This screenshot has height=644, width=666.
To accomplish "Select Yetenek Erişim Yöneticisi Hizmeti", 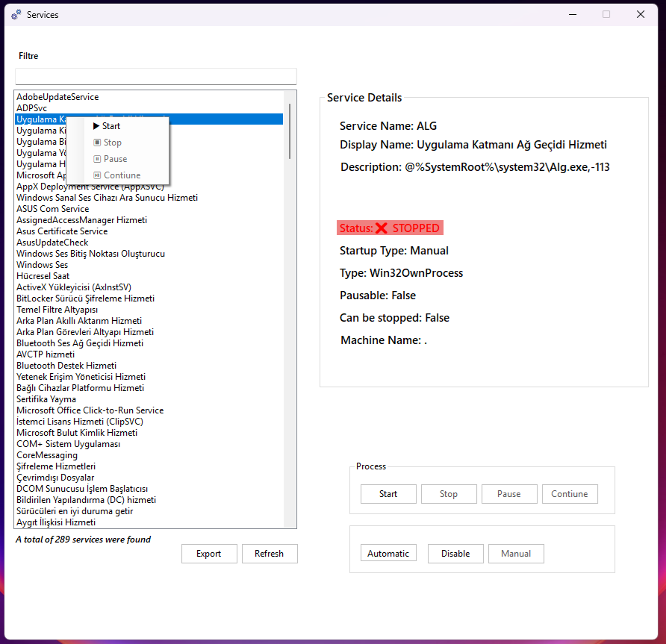I will (149, 377).
